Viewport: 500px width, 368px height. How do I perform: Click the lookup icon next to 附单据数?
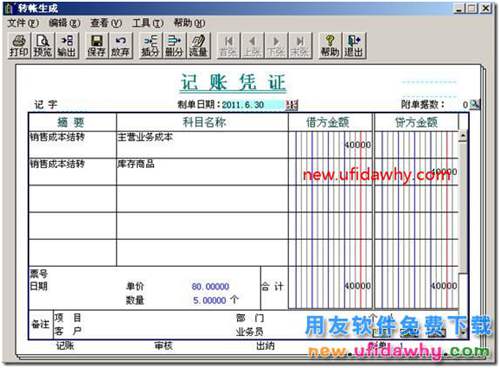475,105
